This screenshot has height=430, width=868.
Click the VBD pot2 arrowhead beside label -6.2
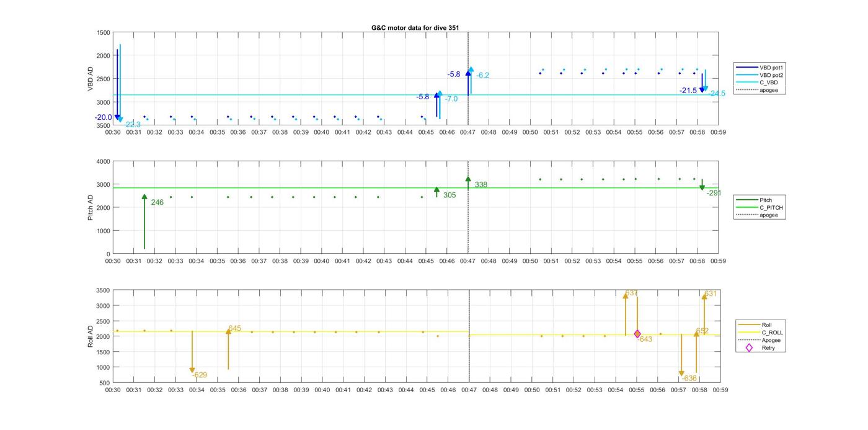tap(471, 70)
